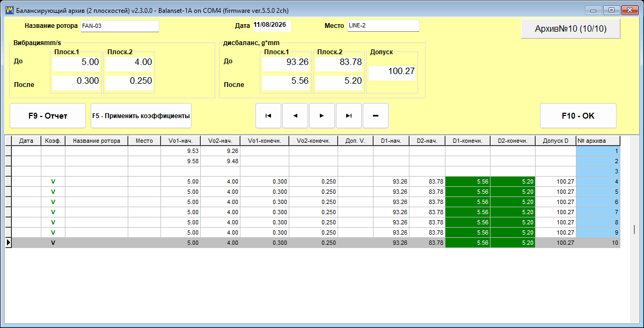644x328 pixels.
Task: Click vibration После Плоск.1 value 0.300
Action: pyautogui.click(x=76, y=82)
